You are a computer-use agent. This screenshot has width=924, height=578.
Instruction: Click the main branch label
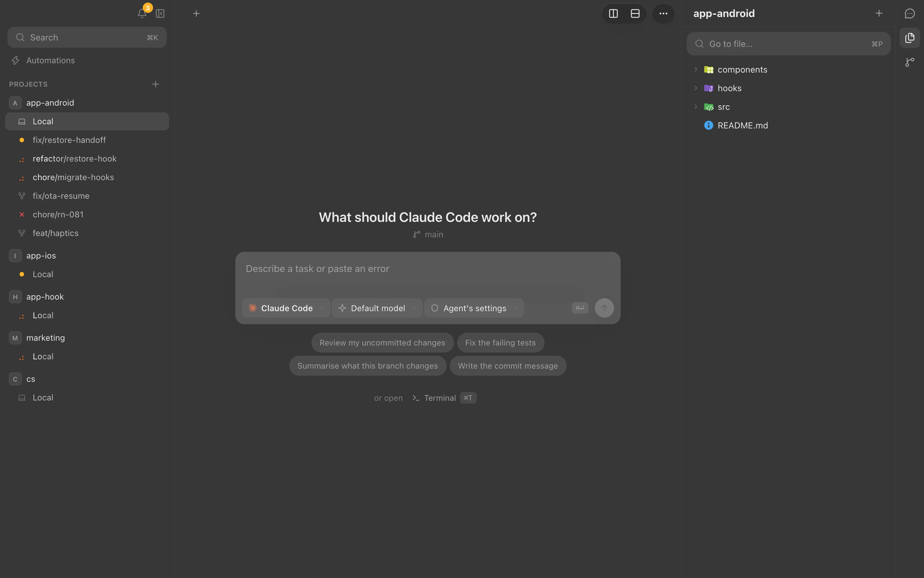[x=428, y=234]
